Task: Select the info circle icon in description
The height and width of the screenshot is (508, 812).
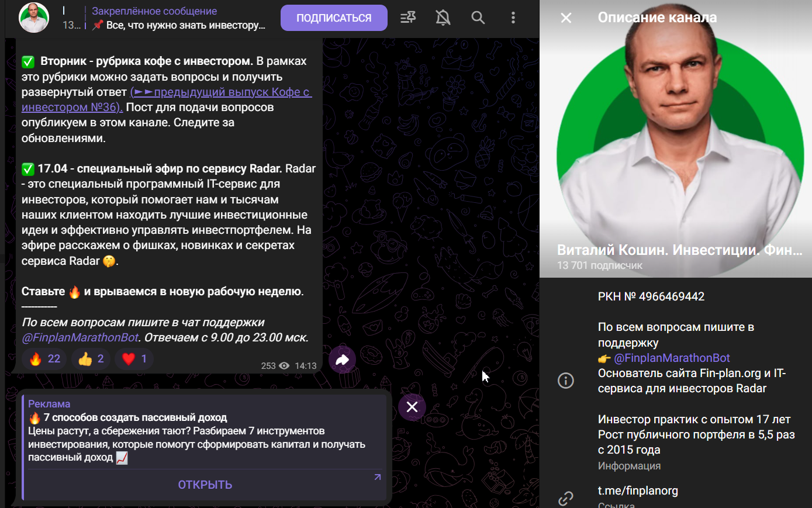Action: tap(566, 381)
